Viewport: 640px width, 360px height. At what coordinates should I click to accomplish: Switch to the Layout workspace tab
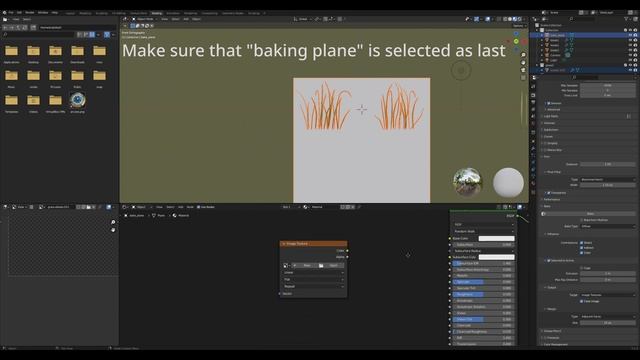(x=70, y=13)
